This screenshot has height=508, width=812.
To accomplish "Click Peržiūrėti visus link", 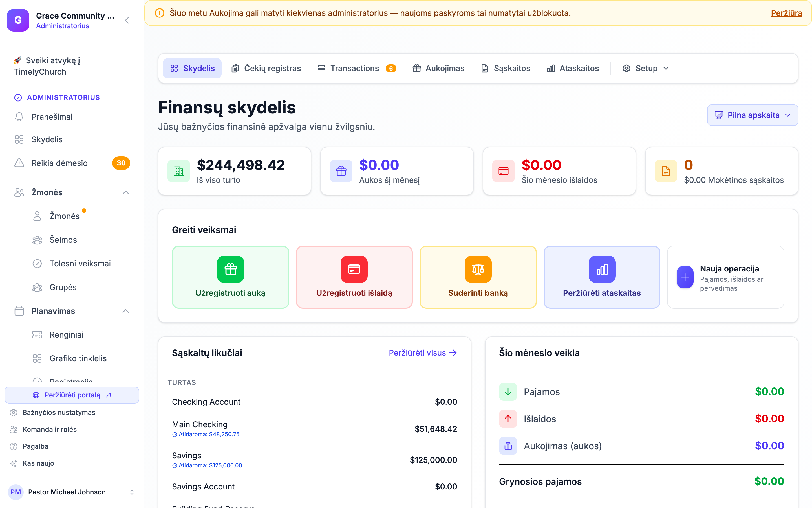I will click(x=423, y=353).
